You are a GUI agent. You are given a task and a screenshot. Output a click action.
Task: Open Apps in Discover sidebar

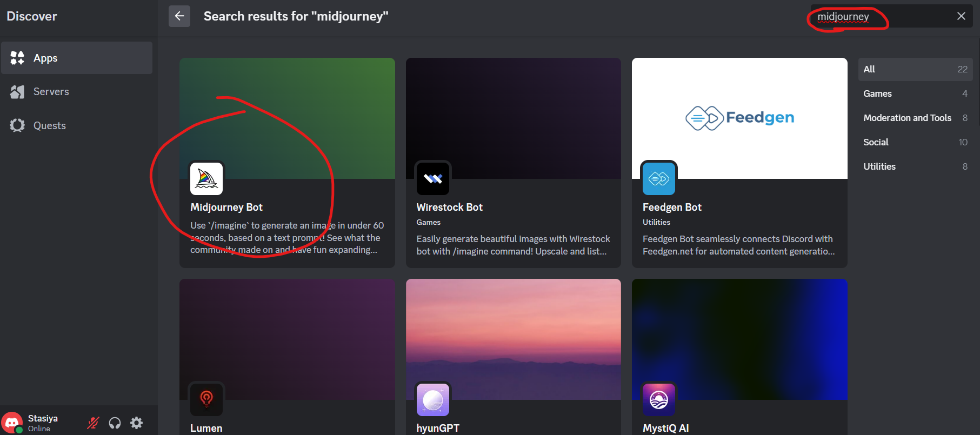(77, 58)
